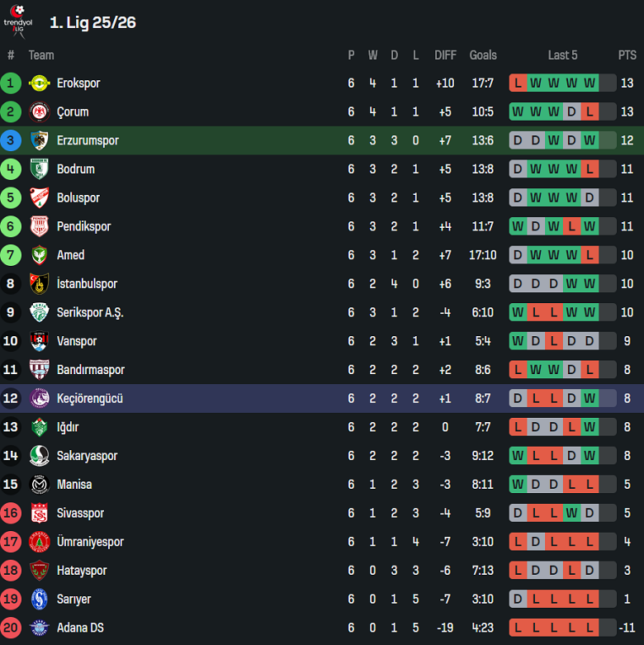Click the Erokspor club crest

tap(39, 83)
